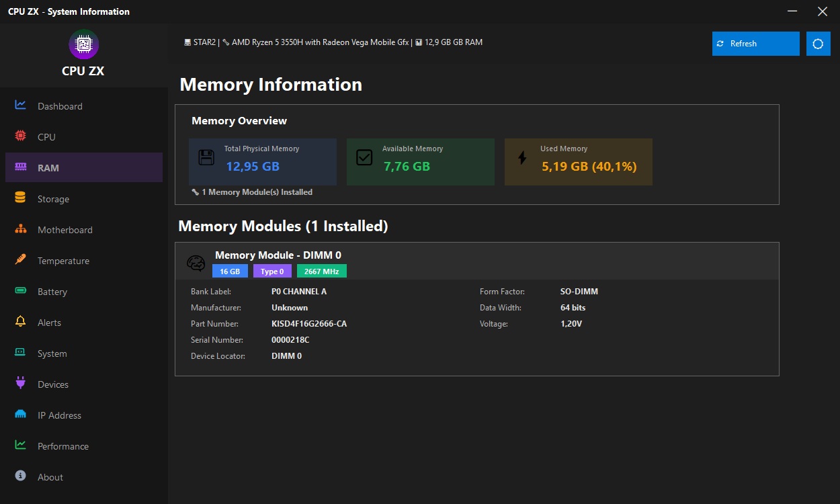Go to the IP Address page
The width and height of the screenshot is (840, 504).
tap(59, 415)
